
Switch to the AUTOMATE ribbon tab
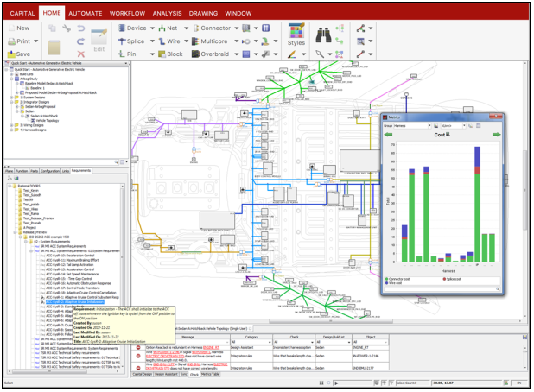pos(86,14)
